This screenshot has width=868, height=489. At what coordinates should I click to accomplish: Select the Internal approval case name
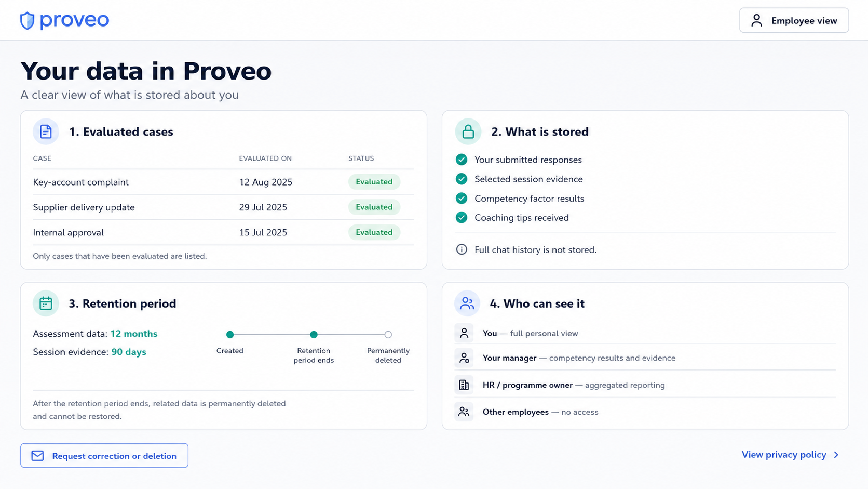pyautogui.click(x=69, y=232)
